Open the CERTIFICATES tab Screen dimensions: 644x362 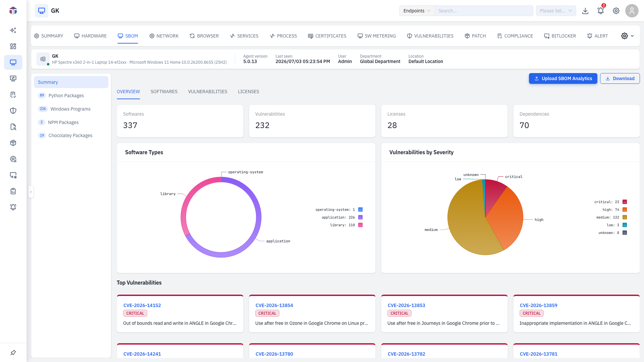(327, 36)
